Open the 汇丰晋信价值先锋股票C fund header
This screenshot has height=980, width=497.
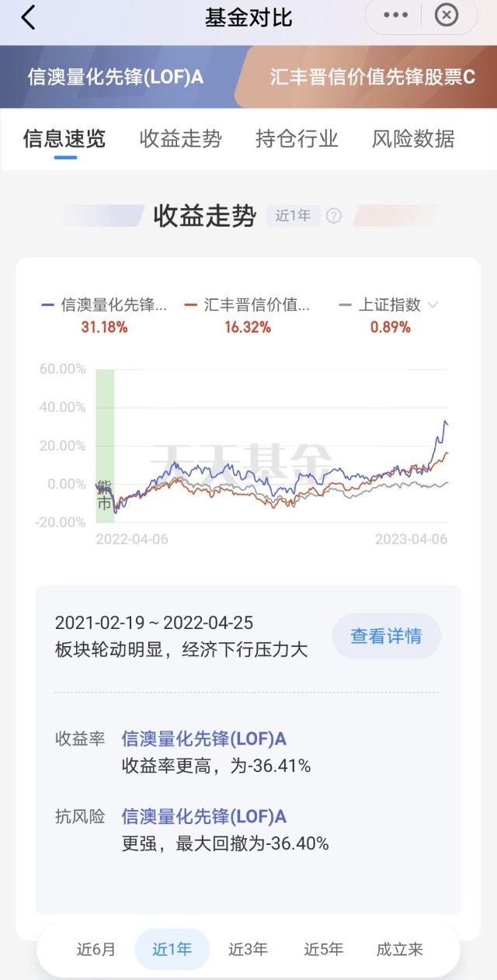(x=373, y=77)
